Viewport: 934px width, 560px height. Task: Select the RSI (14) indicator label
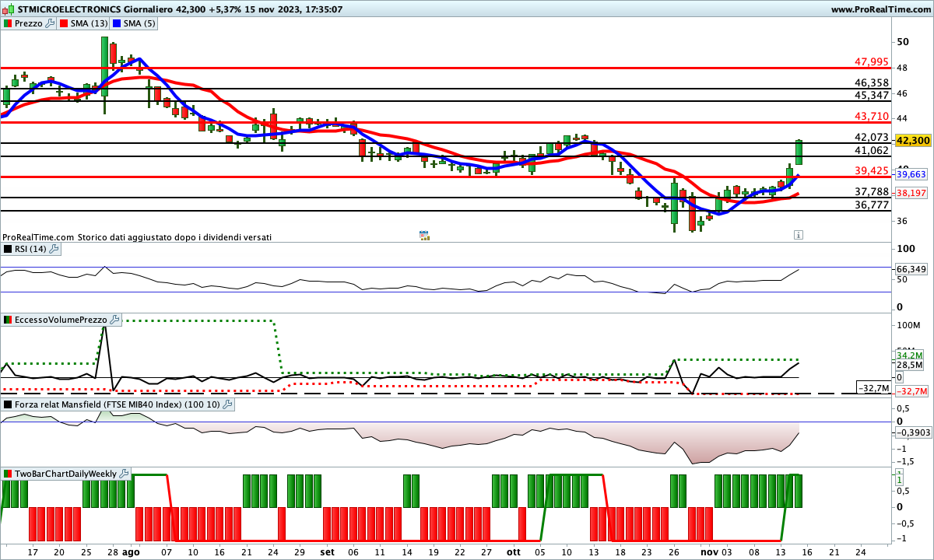point(31,249)
